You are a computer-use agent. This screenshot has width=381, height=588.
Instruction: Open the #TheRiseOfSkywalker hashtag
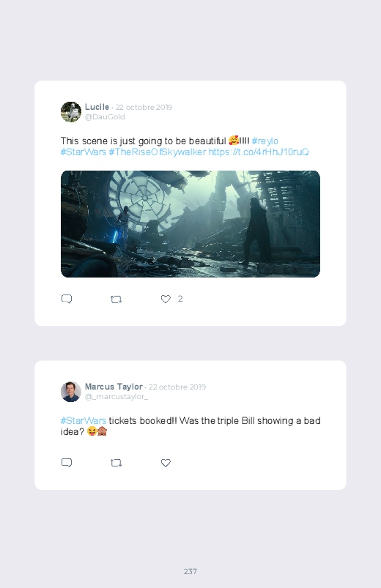click(x=158, y=152)
